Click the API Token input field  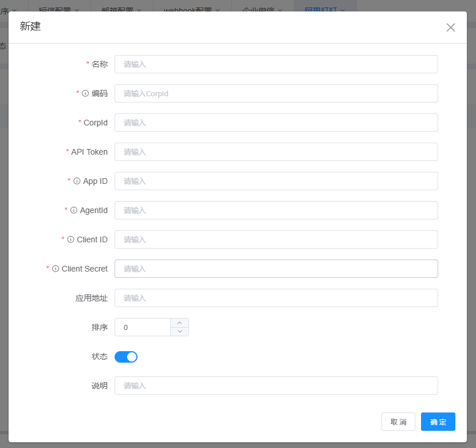point(276,152)
